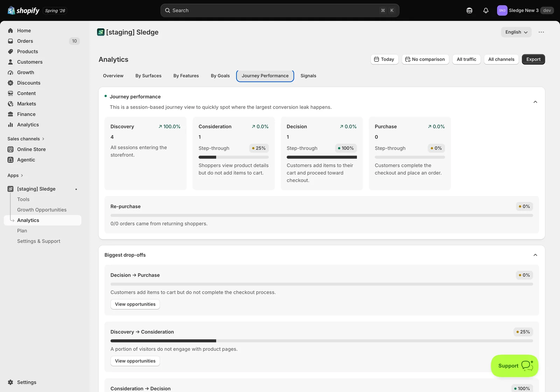The height and width of the screenshot is (392, 560).
Task: Click the Growth icon in sidebar
Action: (10, 72)
